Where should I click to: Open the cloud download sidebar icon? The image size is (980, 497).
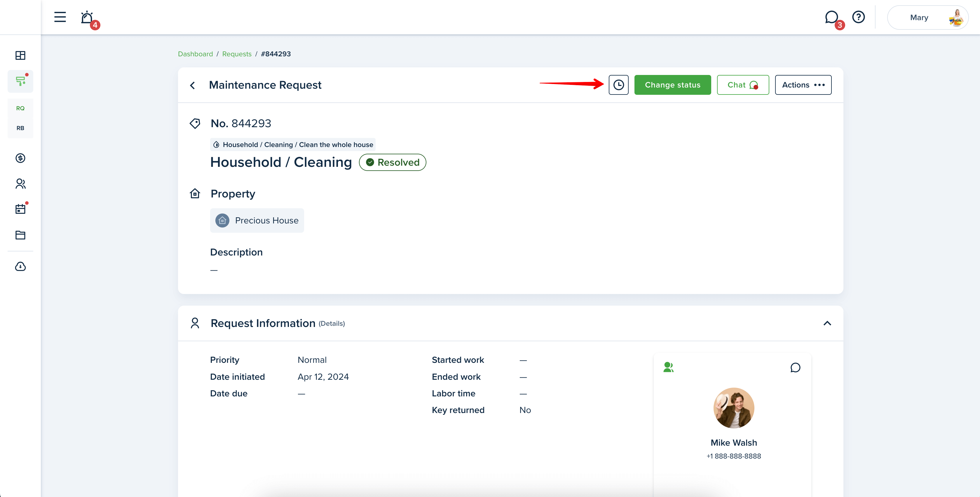20,267
